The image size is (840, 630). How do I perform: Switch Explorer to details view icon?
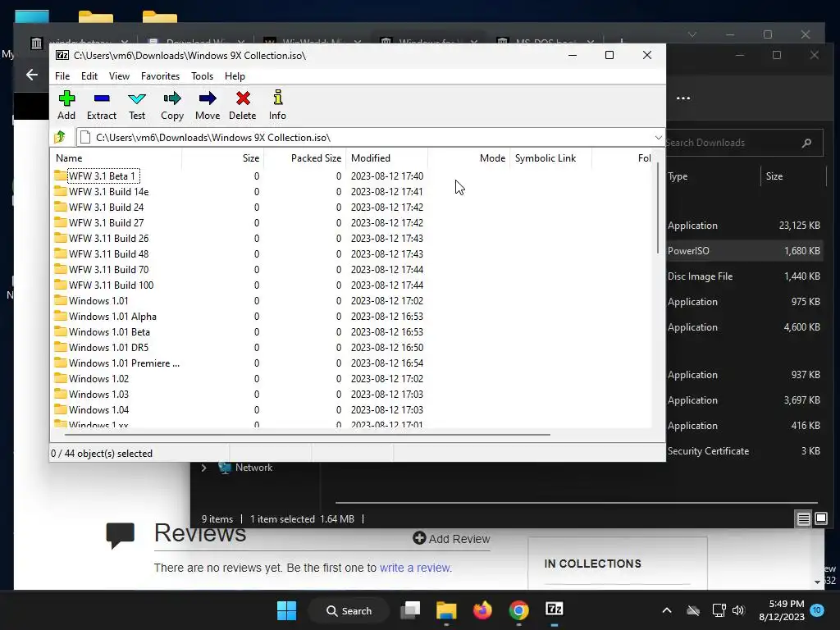click(x=804, y=518)
